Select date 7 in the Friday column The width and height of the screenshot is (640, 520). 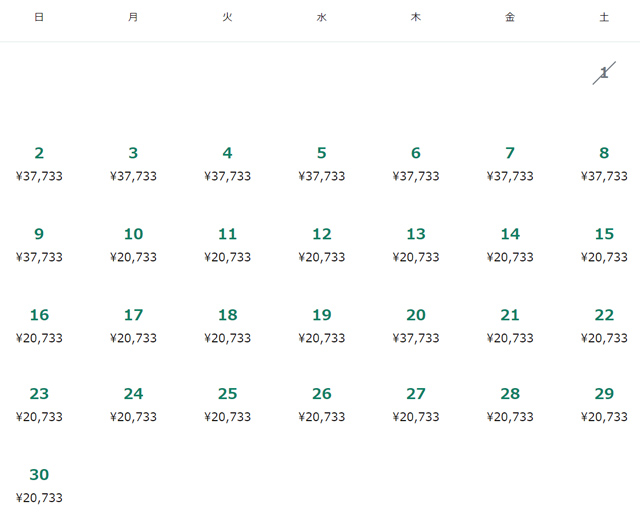510,163
